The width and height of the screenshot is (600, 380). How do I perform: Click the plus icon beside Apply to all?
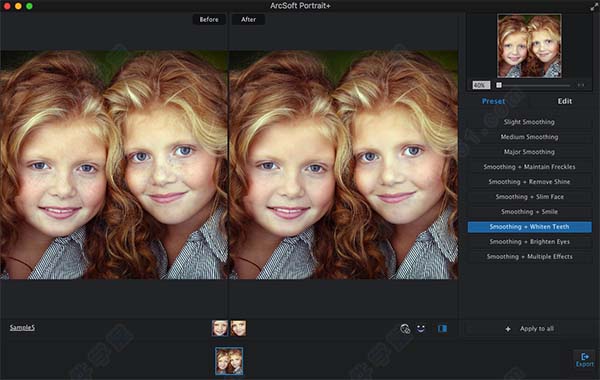[508, 329]
